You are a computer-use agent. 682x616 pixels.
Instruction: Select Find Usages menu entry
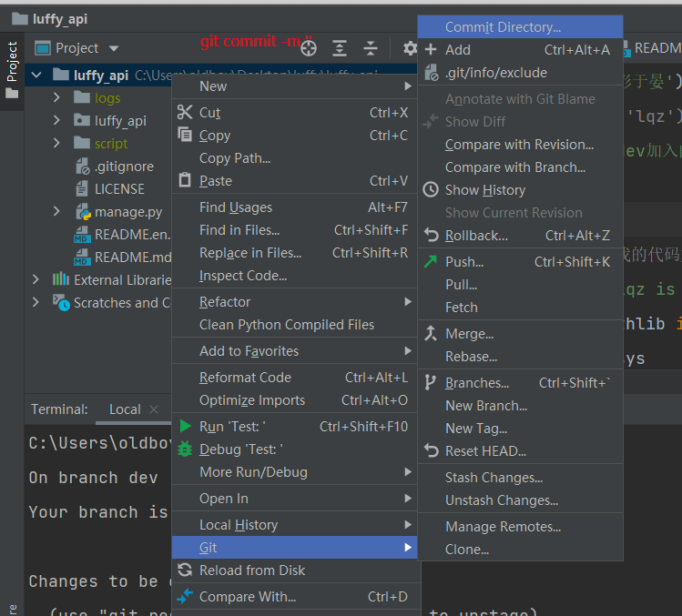coord(294,207)
